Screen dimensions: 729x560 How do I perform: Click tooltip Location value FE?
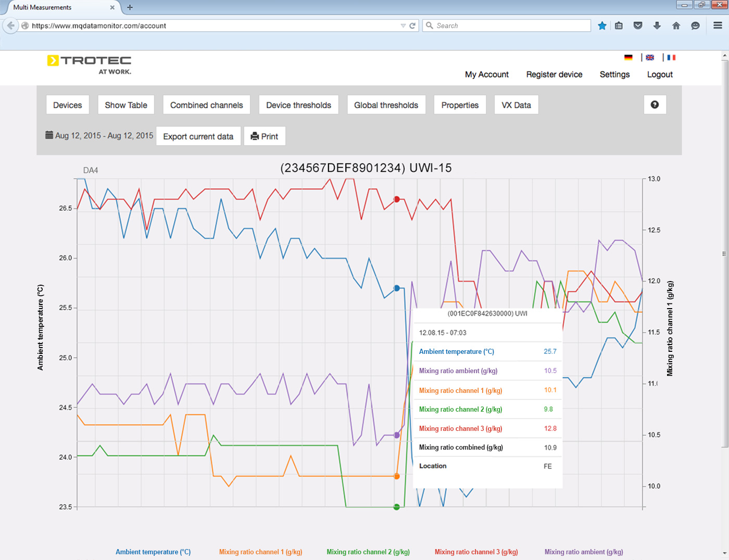(548, 466)
